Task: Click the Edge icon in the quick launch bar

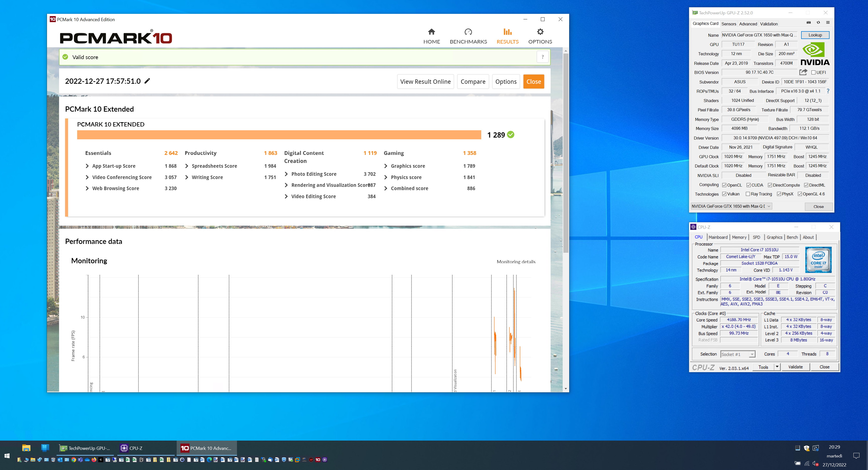Action: click(209, 459)
